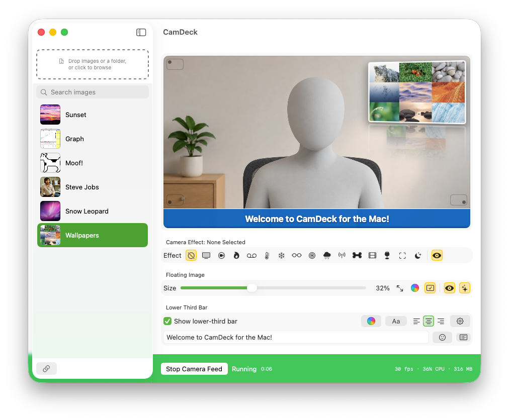Click the text presets list icon
The width and height of the screenshot is (509, 420).
pos(463,337)
